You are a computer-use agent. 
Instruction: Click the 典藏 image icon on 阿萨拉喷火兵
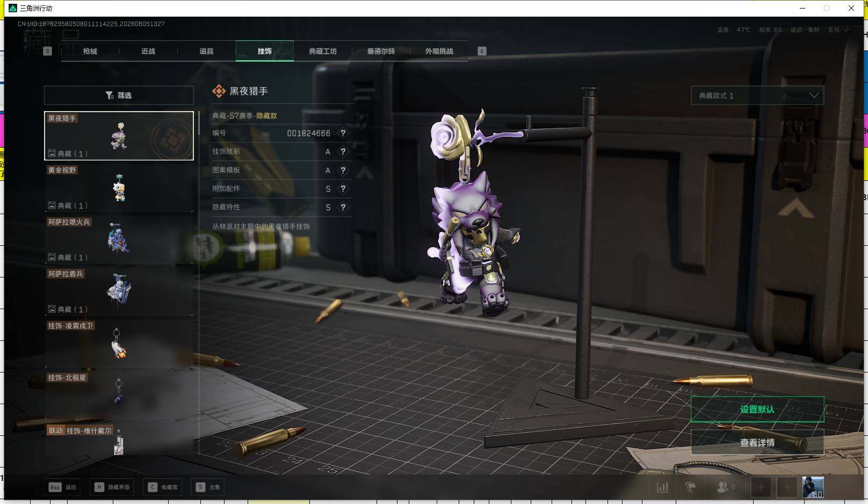click(x=52, y=257)
